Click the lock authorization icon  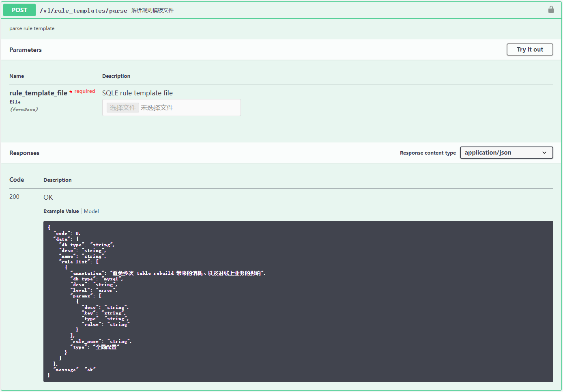point(551,9)
